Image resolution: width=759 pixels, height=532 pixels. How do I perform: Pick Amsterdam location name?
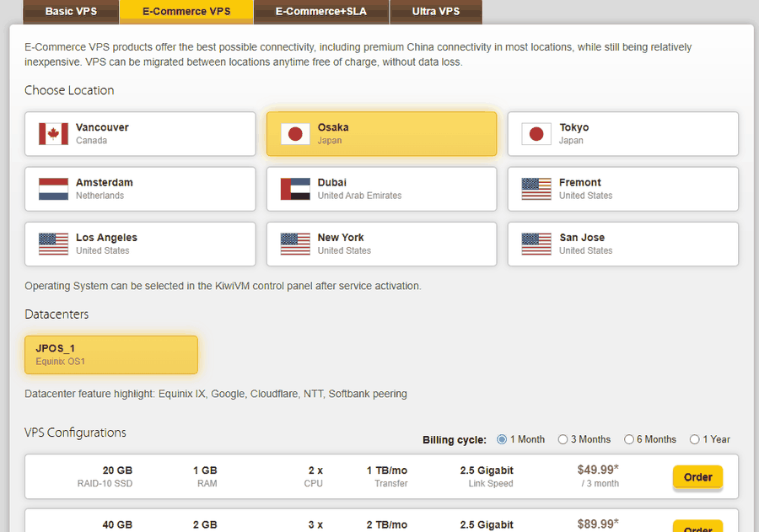click(x=104, y=182)
